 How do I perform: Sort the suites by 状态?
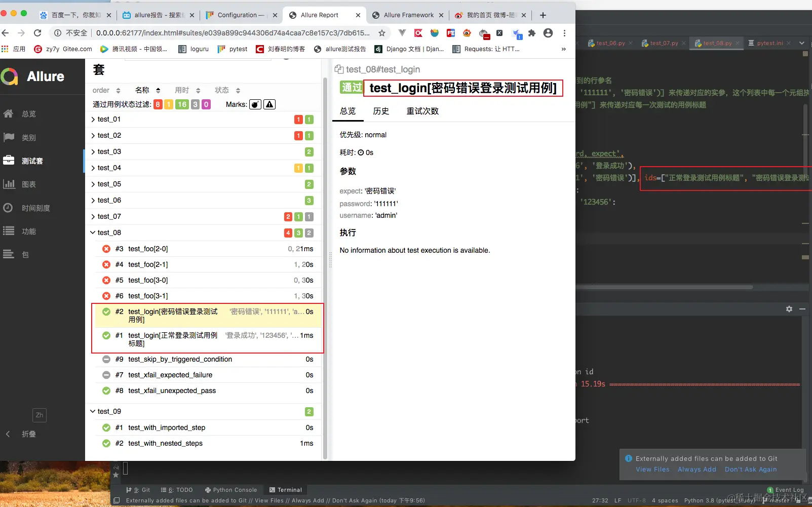pos(227,90)
